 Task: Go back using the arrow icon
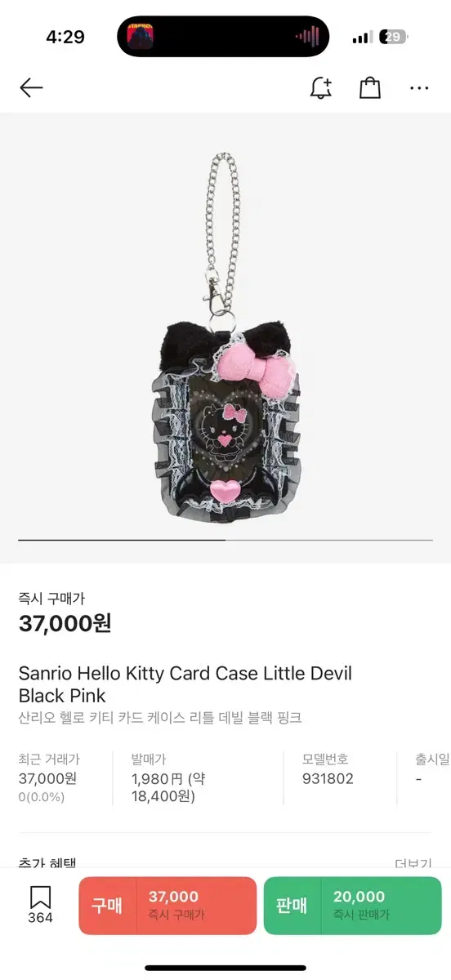tap(31, 87)
